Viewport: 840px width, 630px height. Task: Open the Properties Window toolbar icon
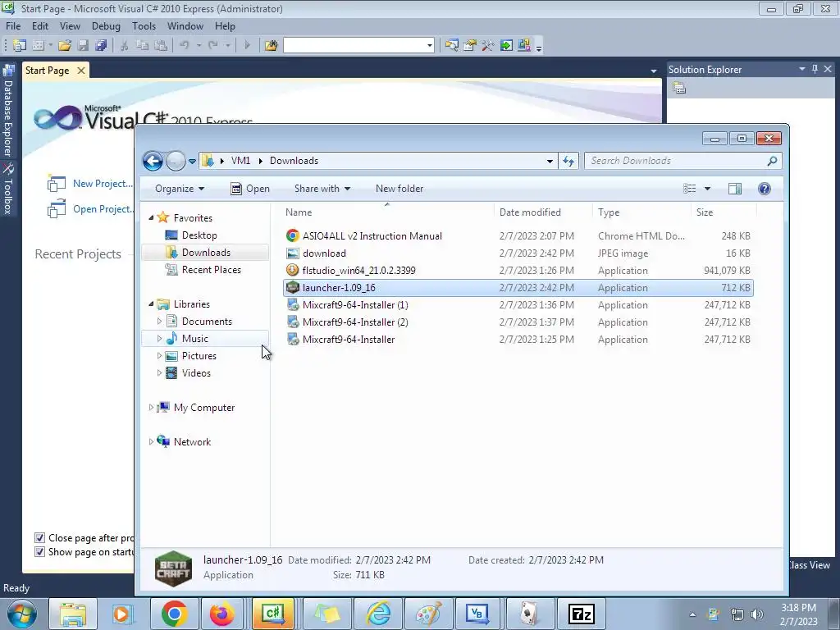[x=470, y=46]
